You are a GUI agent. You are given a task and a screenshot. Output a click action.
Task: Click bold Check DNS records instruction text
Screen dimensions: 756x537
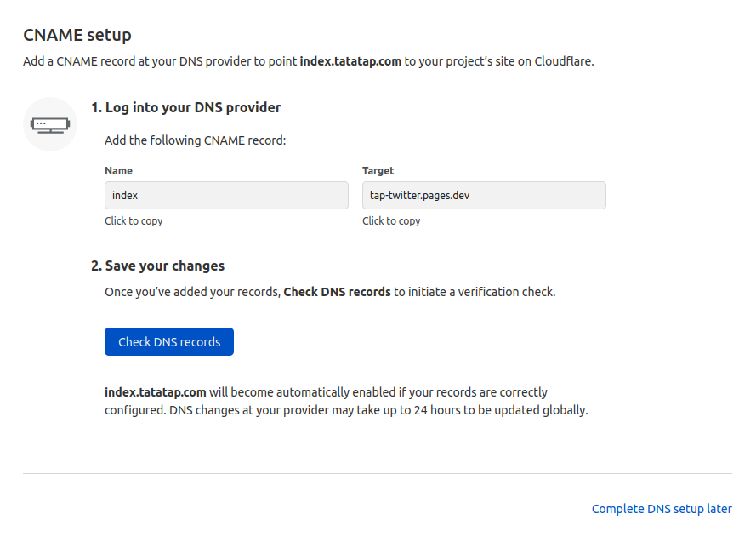tap(337, 292)
